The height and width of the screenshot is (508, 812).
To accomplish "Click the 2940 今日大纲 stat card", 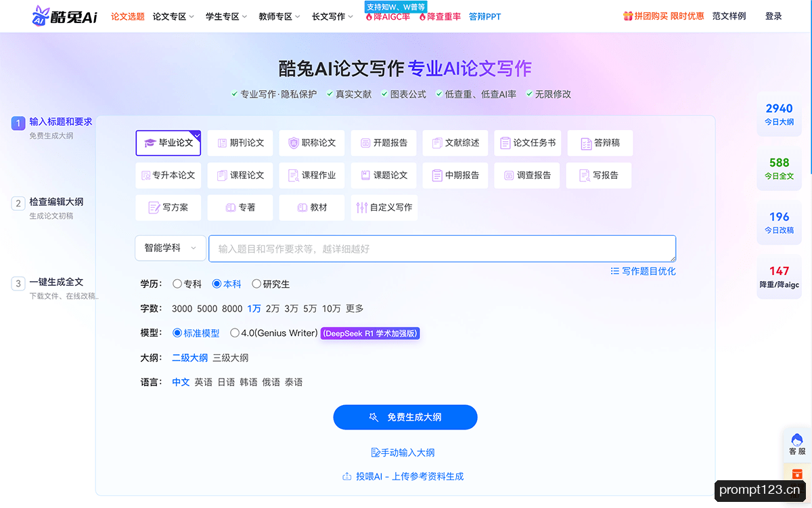I will [779, 114].
